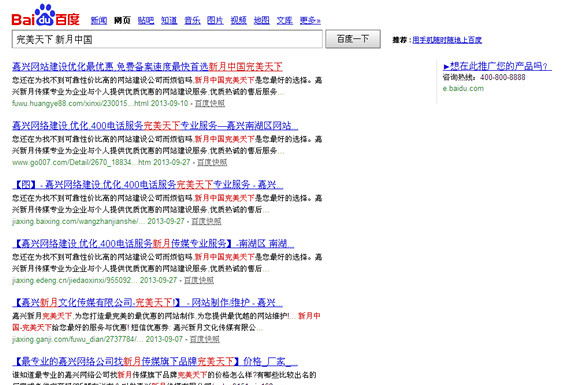The width and height of the screenshot is (585, 385).
Task: Open the 贴吧 tab
Action: 146,20
